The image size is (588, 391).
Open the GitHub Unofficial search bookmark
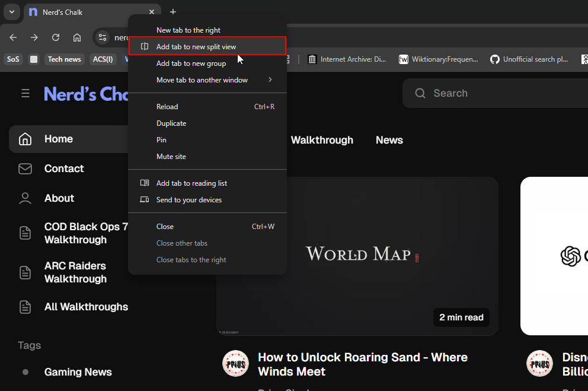[529, 59]
